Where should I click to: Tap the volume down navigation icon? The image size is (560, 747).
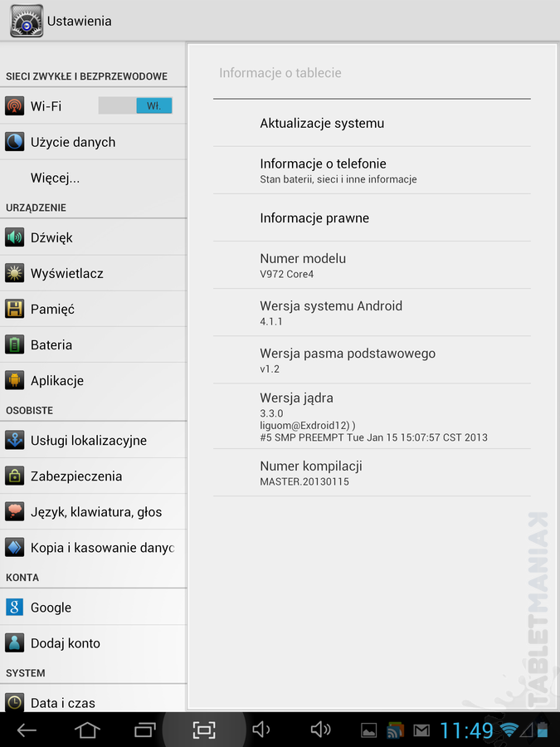(261, 730)
